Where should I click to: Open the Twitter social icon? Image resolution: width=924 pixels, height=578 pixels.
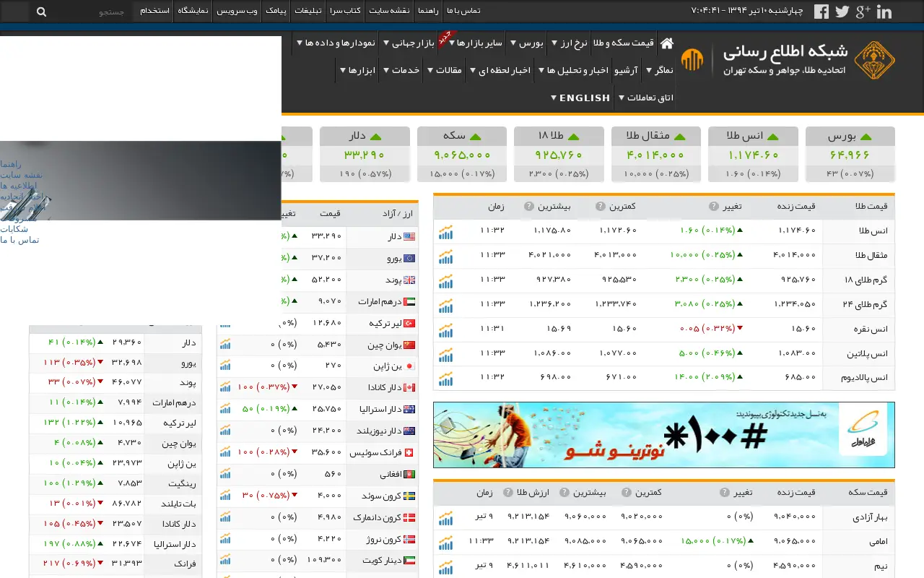(x=842, y=12)
